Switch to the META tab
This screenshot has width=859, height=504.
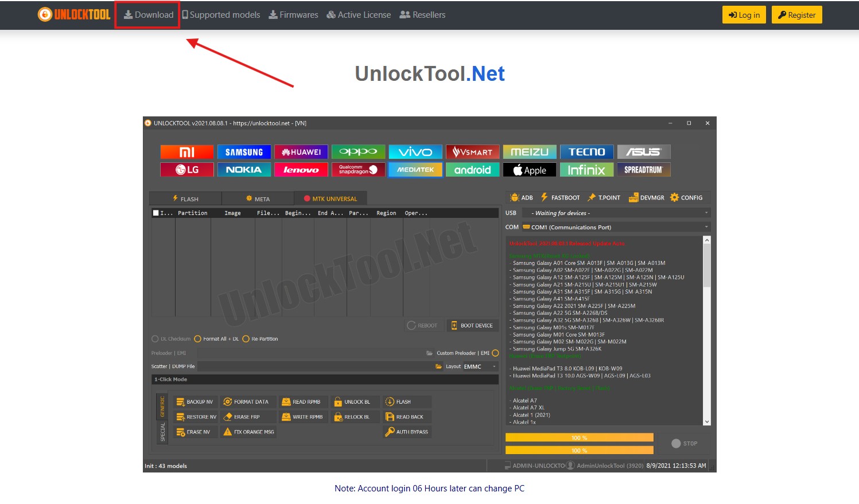tap(258, 199)
